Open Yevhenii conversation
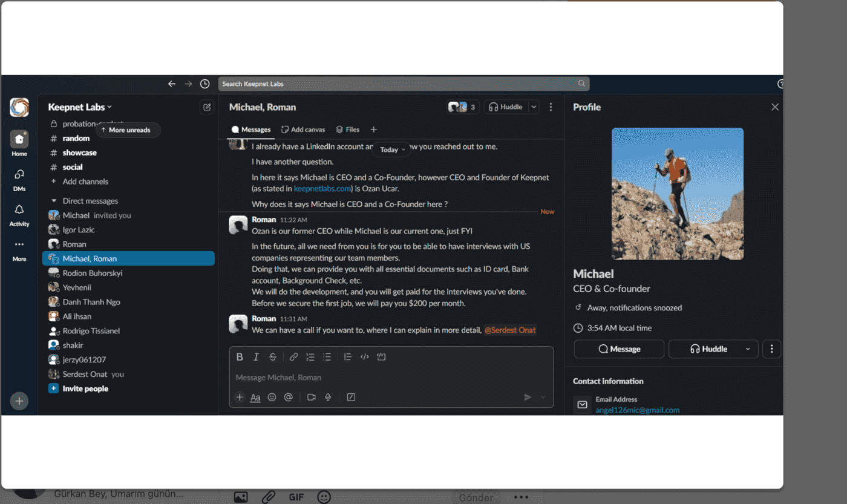847x504 pixels. (x=128, y=287)
